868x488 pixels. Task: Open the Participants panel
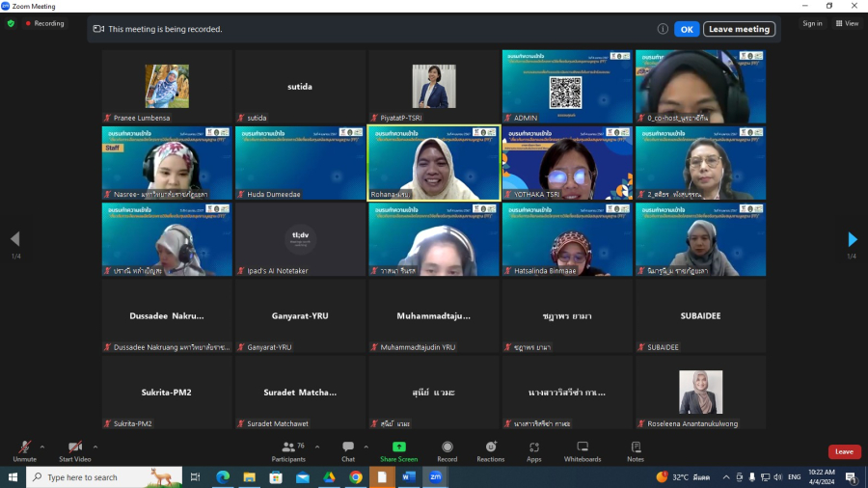(288, 451)
